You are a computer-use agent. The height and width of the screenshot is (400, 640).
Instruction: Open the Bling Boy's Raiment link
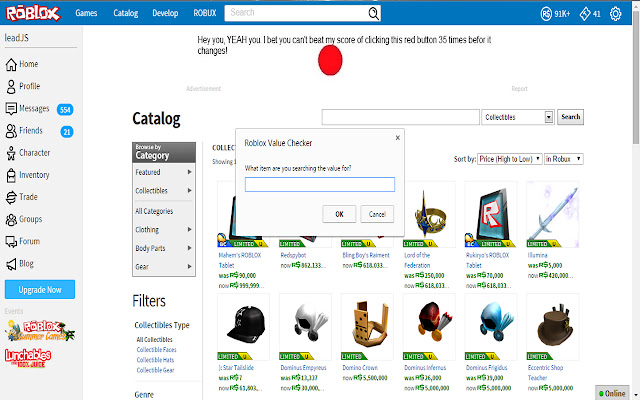coord(366,255)
